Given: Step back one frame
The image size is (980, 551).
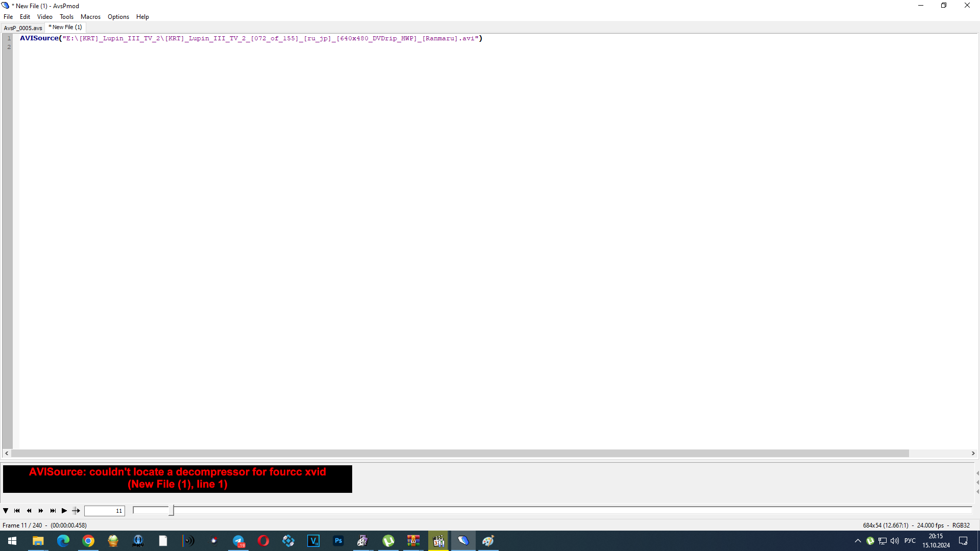Looking at the screenshot, I should 29,511.
